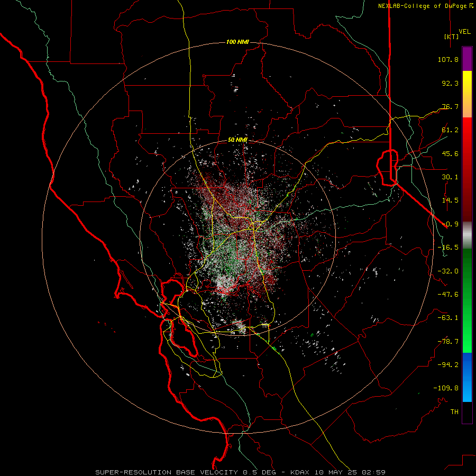Viewport: 476px width, 476px height.
Task: Click the 92.3 velocity scale value
Action: 450,83
